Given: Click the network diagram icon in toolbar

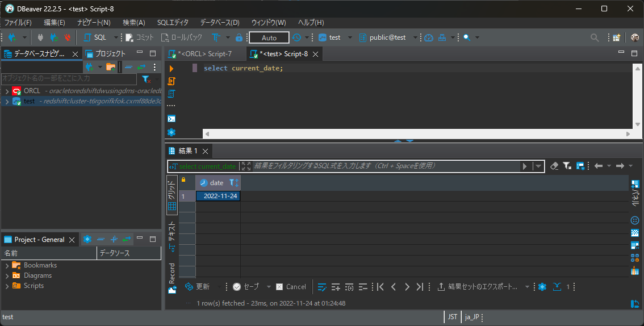Looking at the screenshot, I should coord(442,37).
